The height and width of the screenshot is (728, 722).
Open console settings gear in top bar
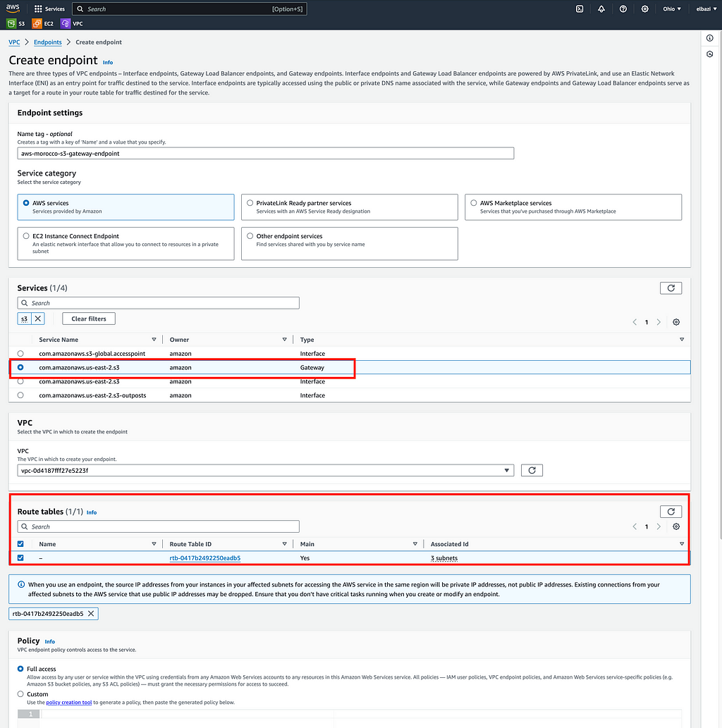[x=645, y=9]
